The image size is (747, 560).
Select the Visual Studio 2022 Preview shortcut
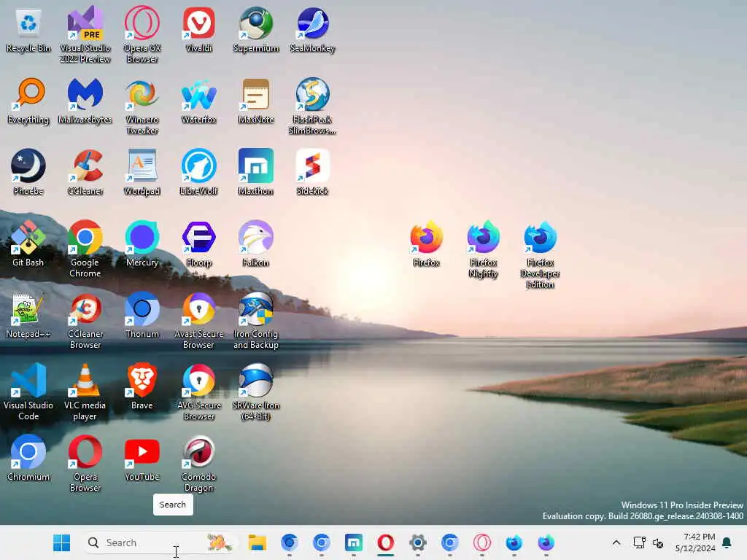(x=85, y=34)
